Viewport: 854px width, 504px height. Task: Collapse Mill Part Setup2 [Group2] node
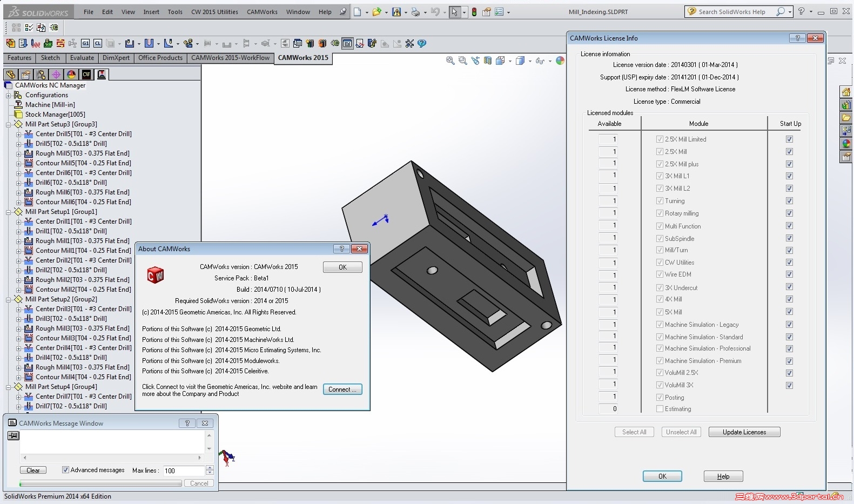[x=9, y=299]
